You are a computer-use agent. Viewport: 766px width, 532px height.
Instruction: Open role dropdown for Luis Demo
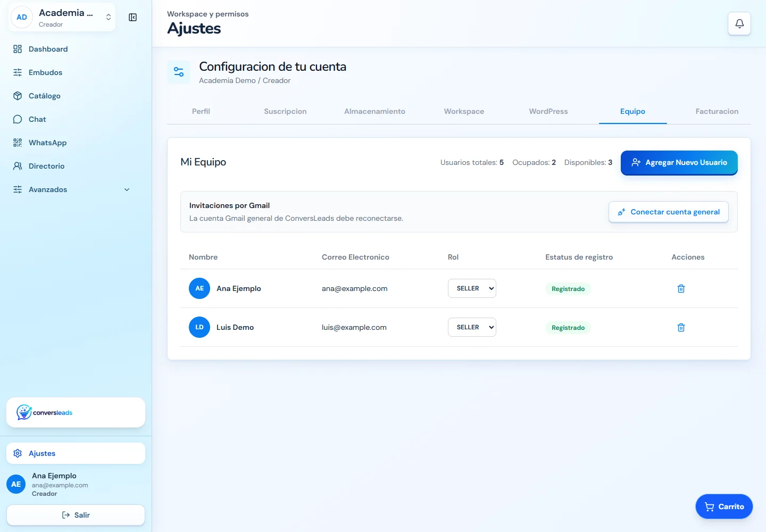coord(472,327)
